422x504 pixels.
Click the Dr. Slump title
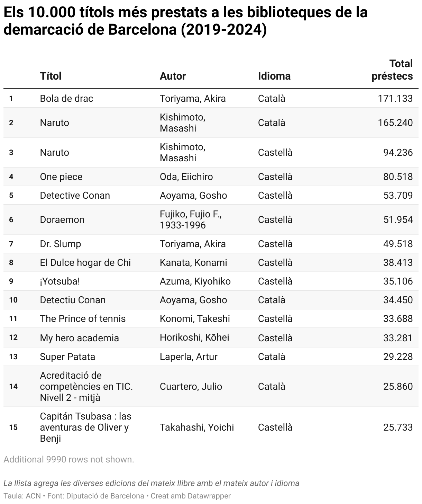pyautogui.click(x=60, y=244)
